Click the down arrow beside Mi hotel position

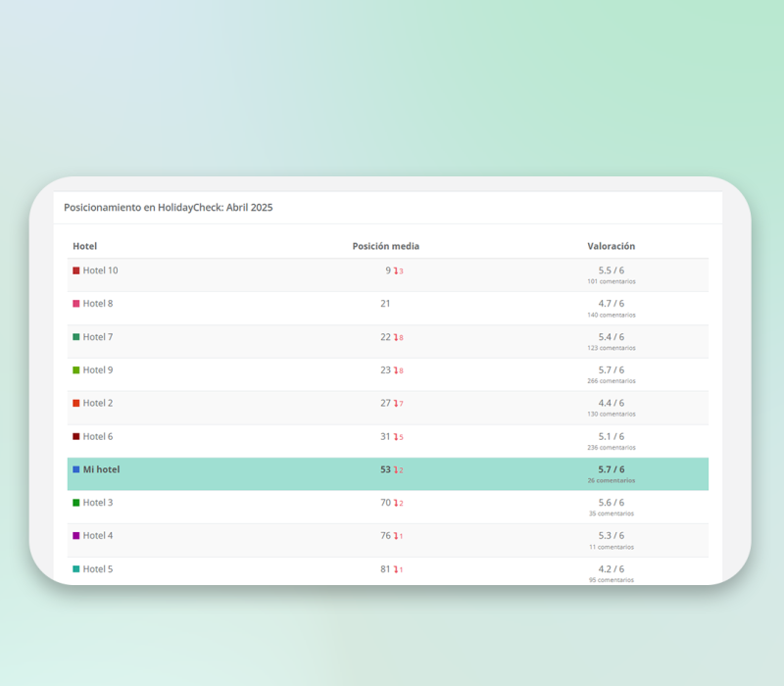tap(396, 470)
